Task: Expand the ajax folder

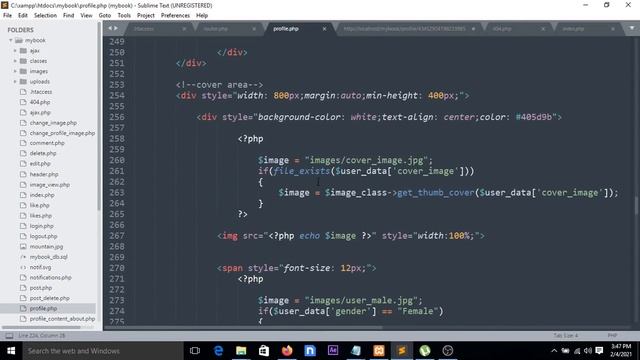Action: tap(15, 51)
